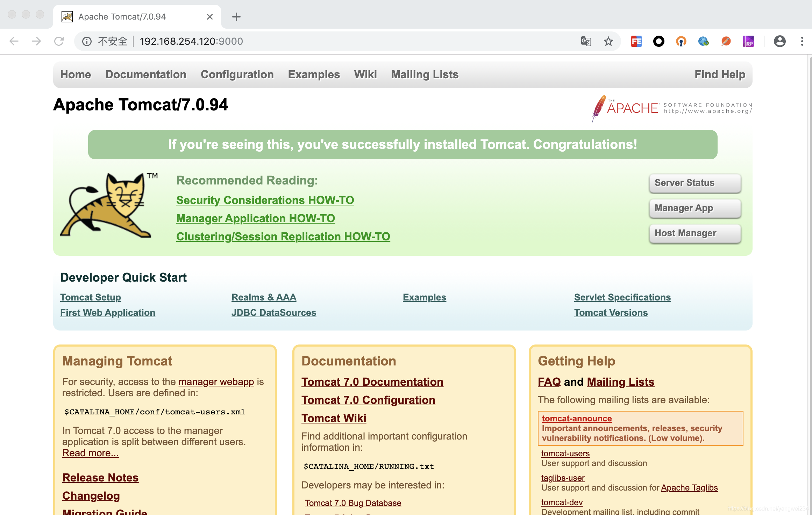Open Tomcat 7.0 Bug Database link

[353, 503]
